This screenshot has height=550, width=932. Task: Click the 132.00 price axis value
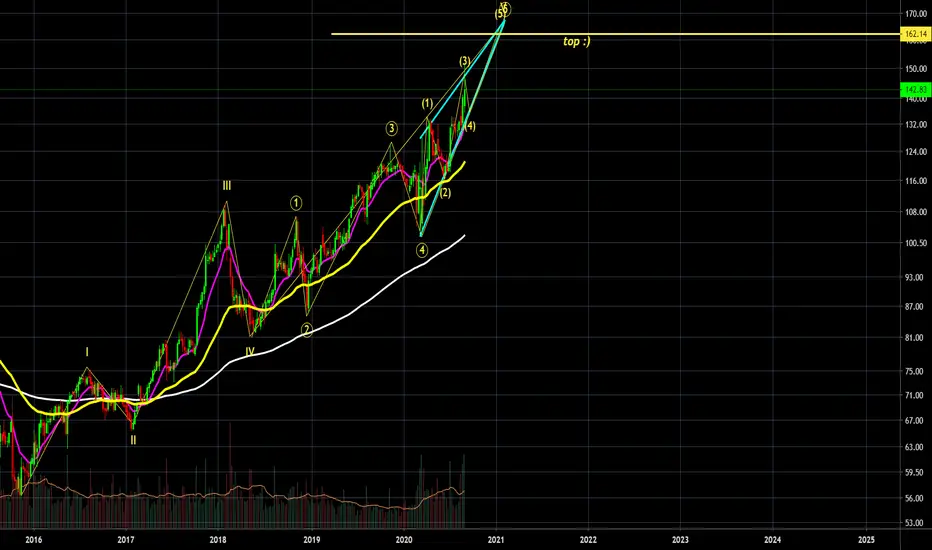[916, 125]
